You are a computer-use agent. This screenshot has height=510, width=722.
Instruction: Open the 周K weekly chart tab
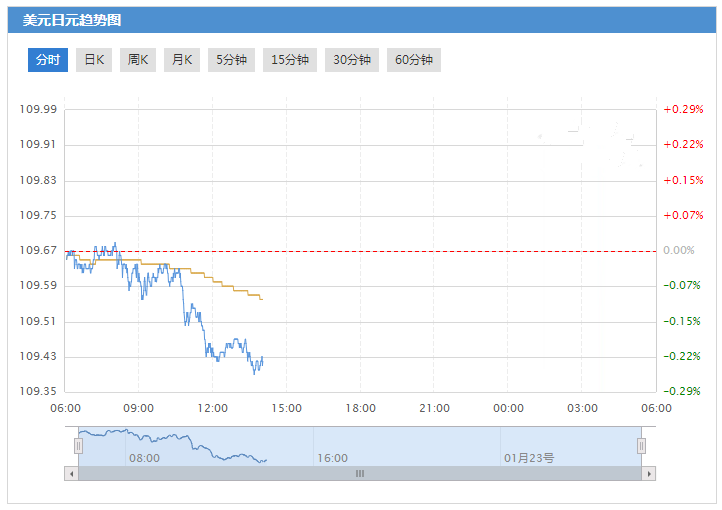tap(138, 60)
